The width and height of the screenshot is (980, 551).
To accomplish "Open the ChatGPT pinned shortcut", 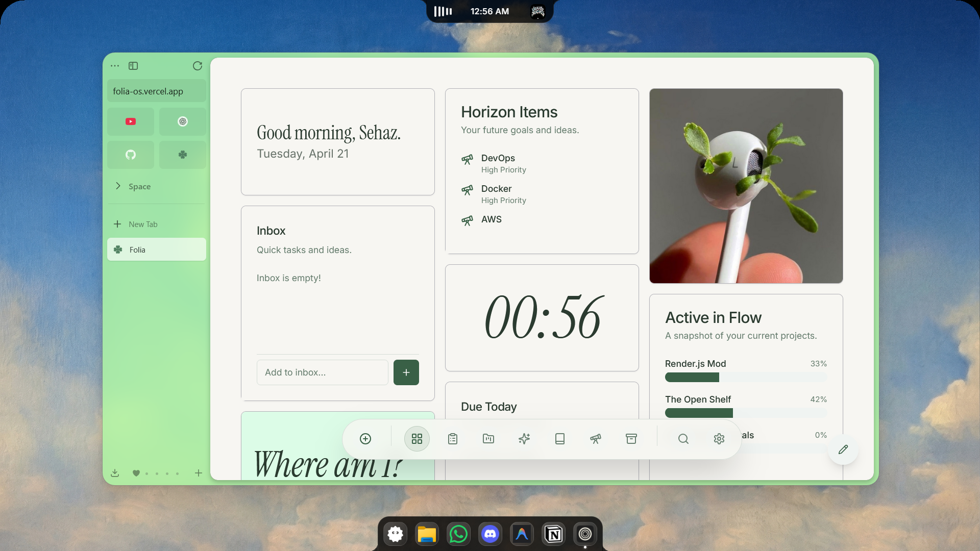I will click(183, 121).
